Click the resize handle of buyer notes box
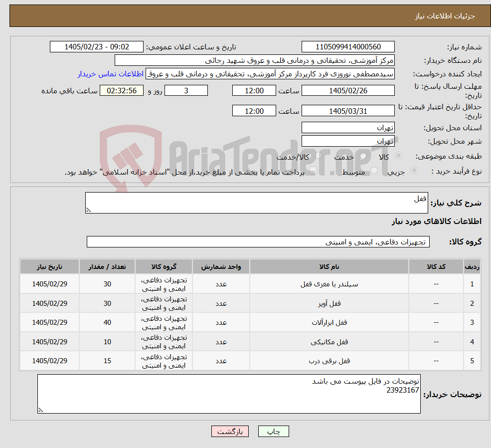This screenshot has height=448, width=491. pos(40,410)
